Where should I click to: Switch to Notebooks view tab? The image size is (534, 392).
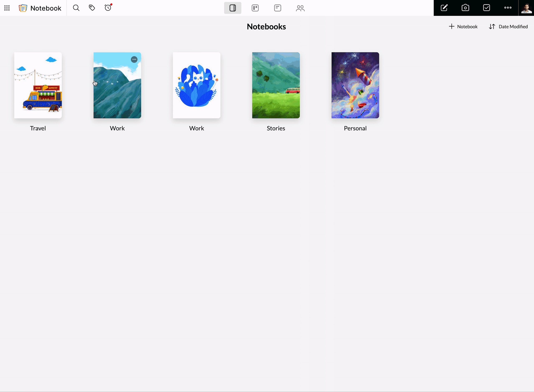pyautogui.click(x=233, y=8)
